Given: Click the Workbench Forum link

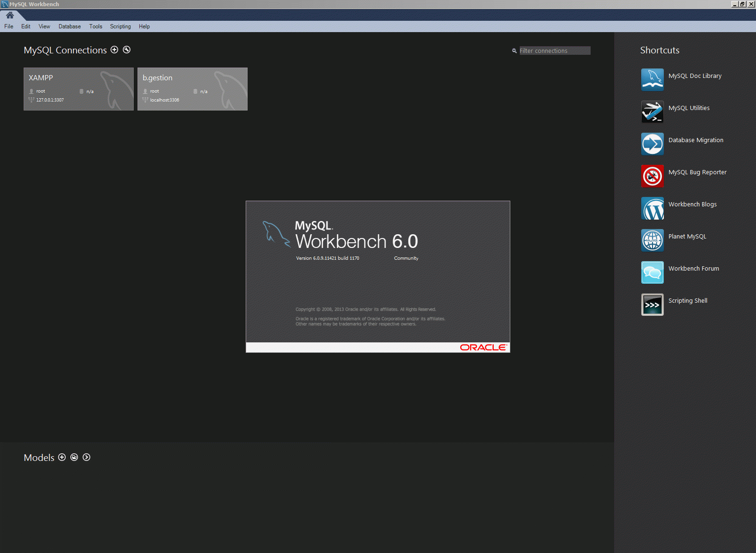Looking at the screenshot, I should tap(694, 269).
